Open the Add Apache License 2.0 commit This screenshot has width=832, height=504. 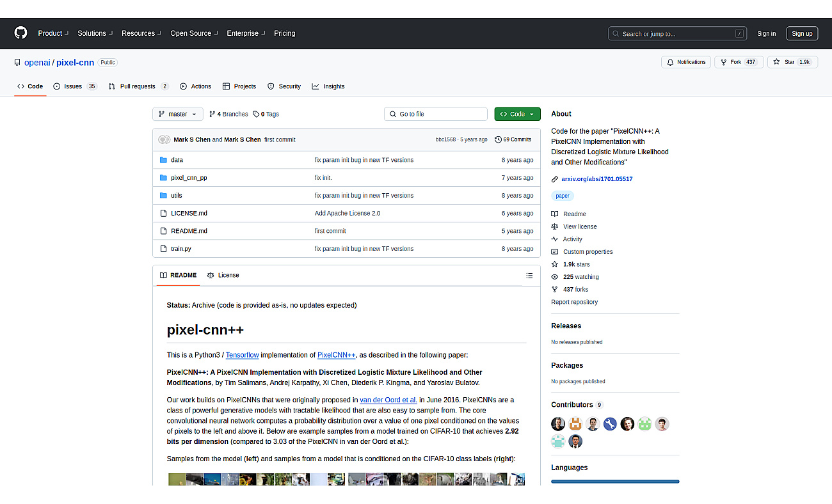point(348,213)
